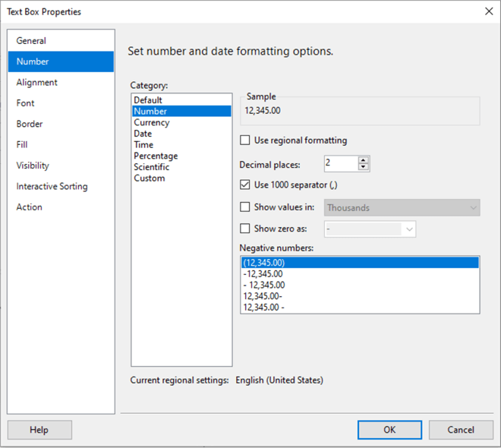Choose Percentage category format
Viewport: 501px width, 448px height.
click(155, 156)
